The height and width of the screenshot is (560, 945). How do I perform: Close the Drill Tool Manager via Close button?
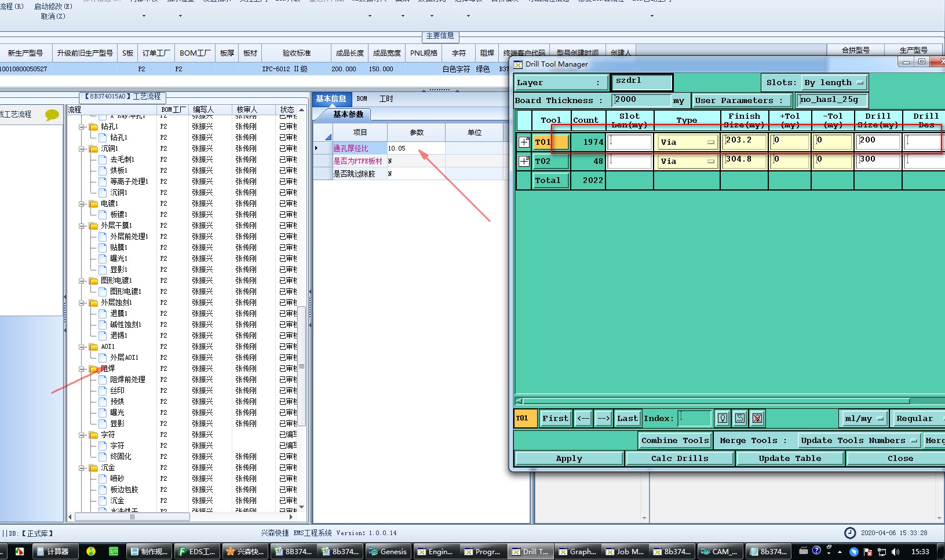tap(900, 458)
